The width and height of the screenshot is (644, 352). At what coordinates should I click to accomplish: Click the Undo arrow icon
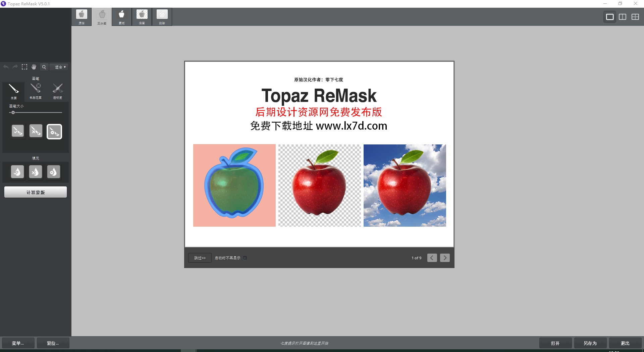tap(6, 67)
